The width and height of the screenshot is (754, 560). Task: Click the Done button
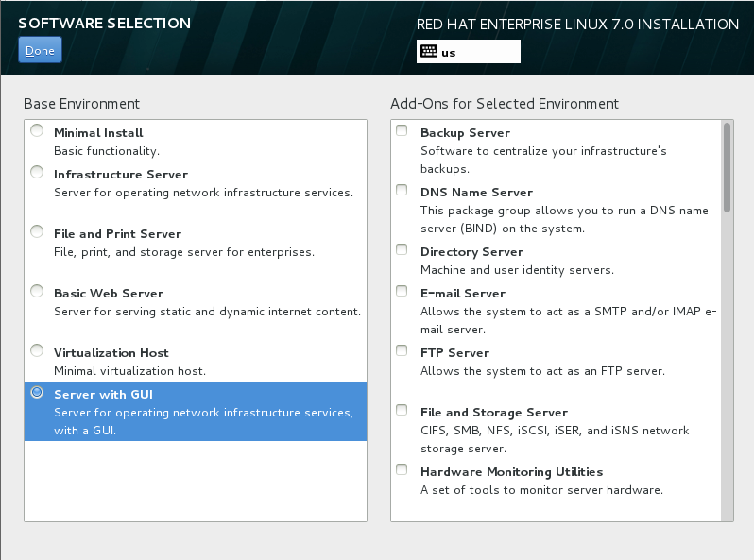tap(40, 50)
